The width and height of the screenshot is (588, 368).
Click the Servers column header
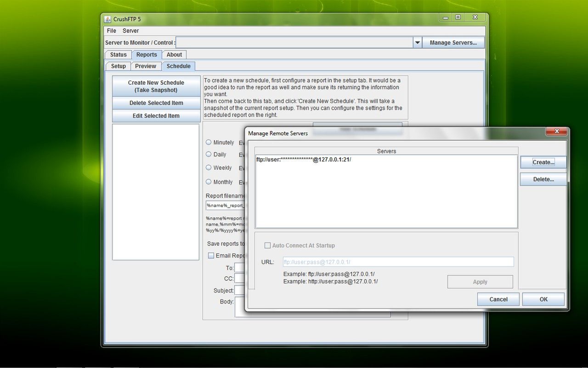[x=386, y=151]
